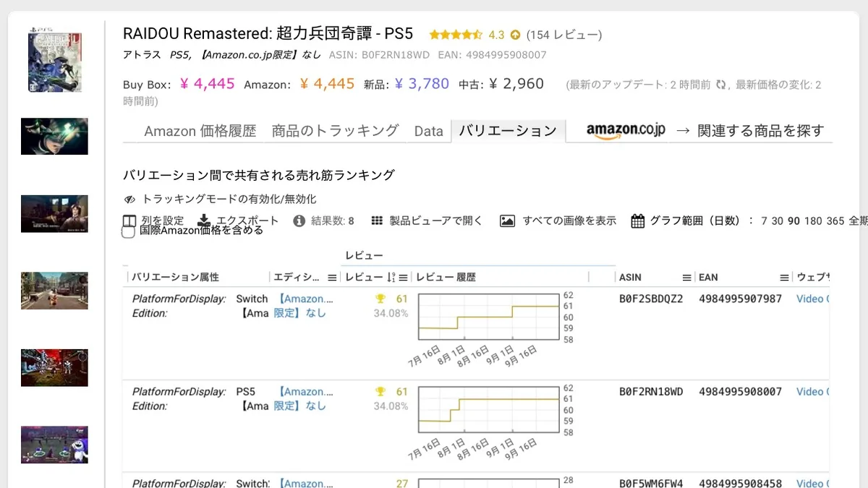This screenshot has height=488, width=868.
Task: Click (154 レビュー) review count
Action: coord(564,35)
